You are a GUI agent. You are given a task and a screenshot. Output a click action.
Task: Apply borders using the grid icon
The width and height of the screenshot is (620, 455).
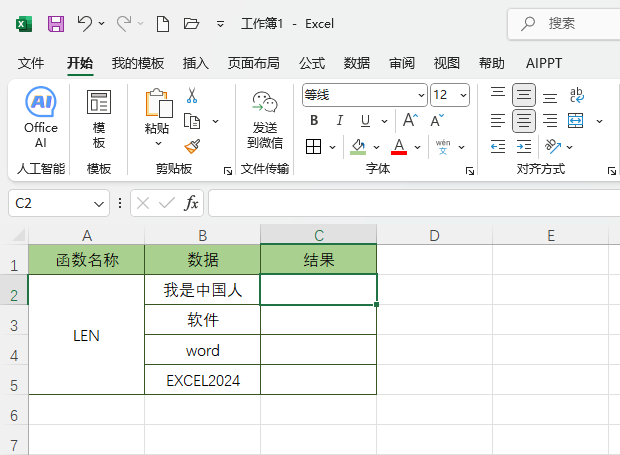314,147
